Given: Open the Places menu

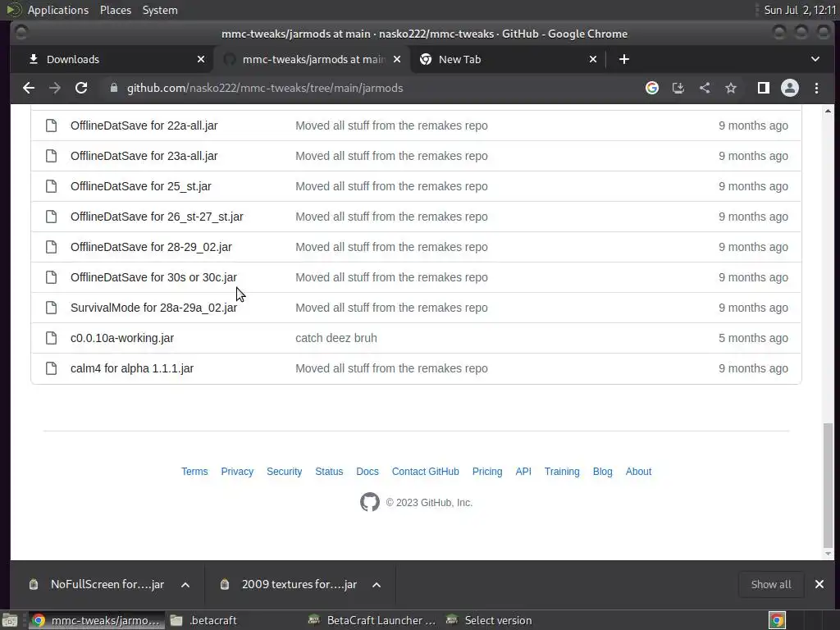Looking at the screenshot, I should point(116,10).
